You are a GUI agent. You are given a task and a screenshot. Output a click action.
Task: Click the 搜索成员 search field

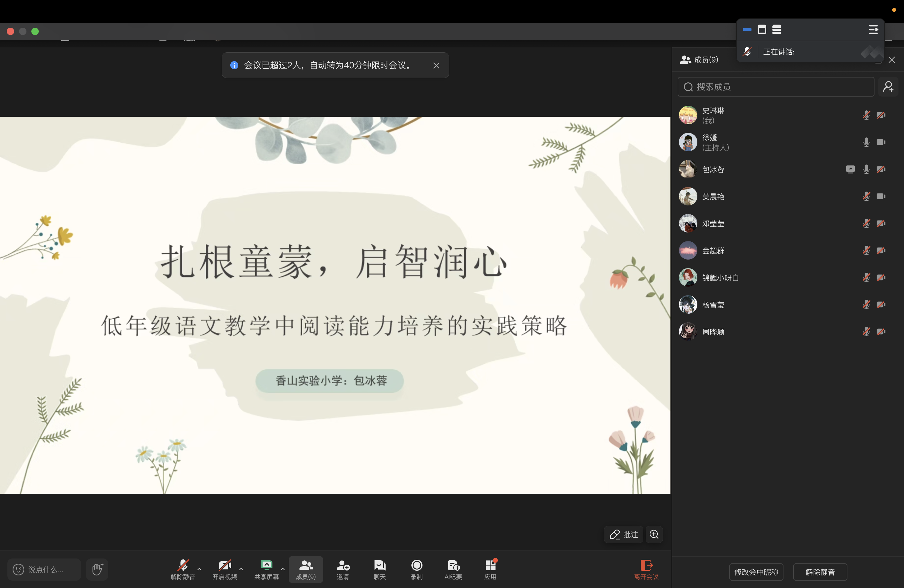(x=775, y=87)
